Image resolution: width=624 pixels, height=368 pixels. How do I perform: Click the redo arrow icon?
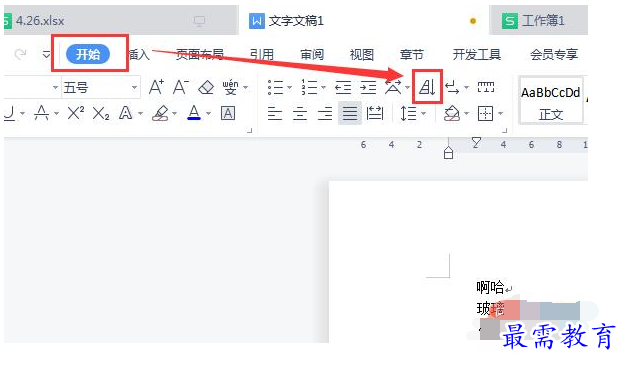tap(20, 54)
